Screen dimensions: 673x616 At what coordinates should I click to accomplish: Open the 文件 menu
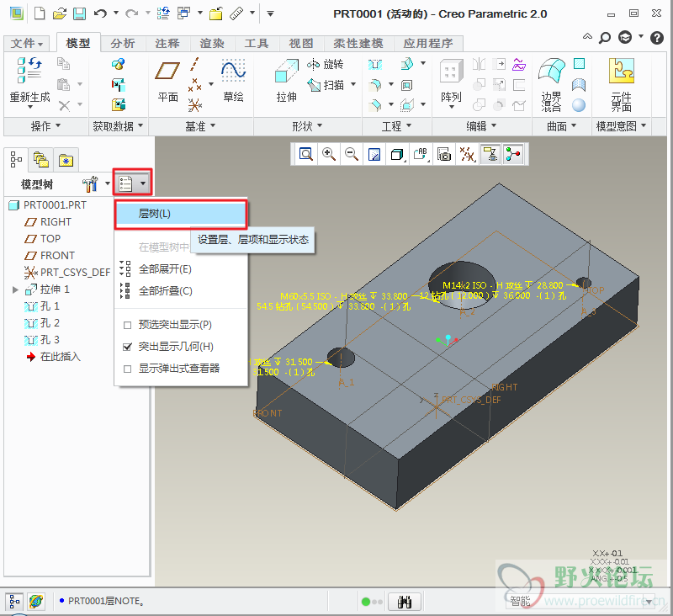point(27,44)
